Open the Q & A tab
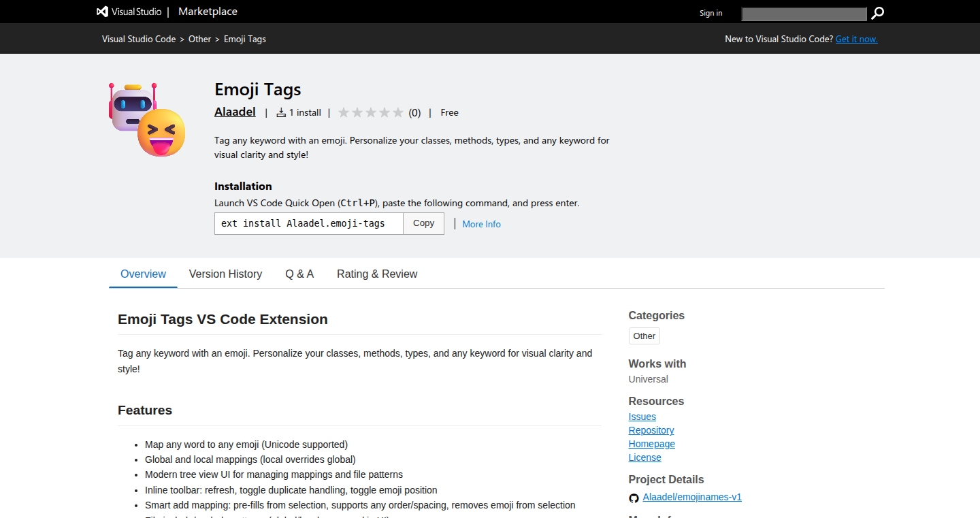Viewport: 980px width, 518px height. (299, 274)
